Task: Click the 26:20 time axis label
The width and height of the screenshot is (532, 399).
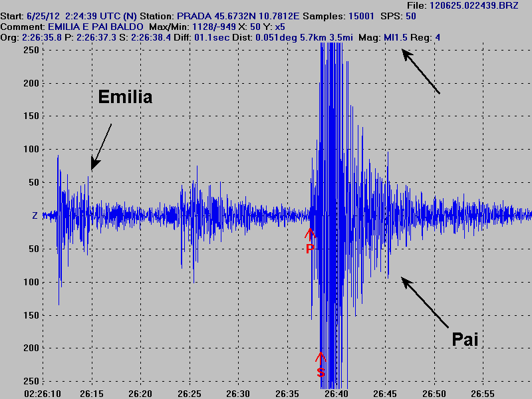Action: click(x=140, y=394)
